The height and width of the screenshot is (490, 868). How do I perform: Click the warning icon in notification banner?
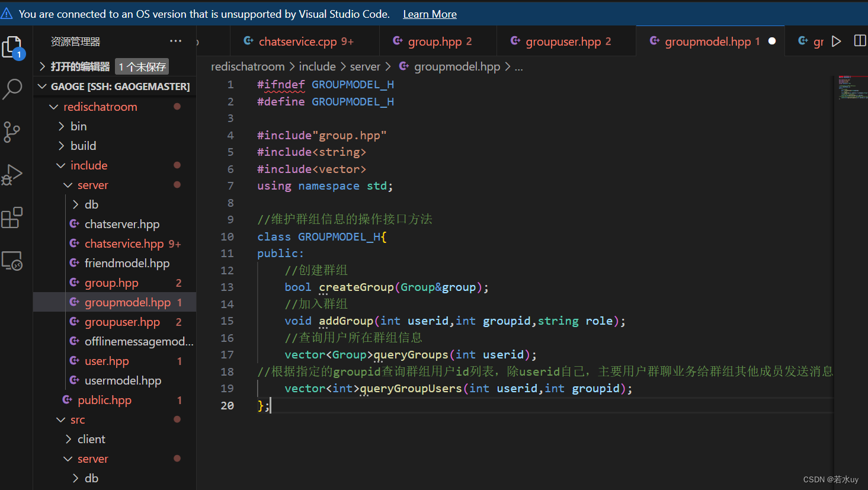click(7, 13)
